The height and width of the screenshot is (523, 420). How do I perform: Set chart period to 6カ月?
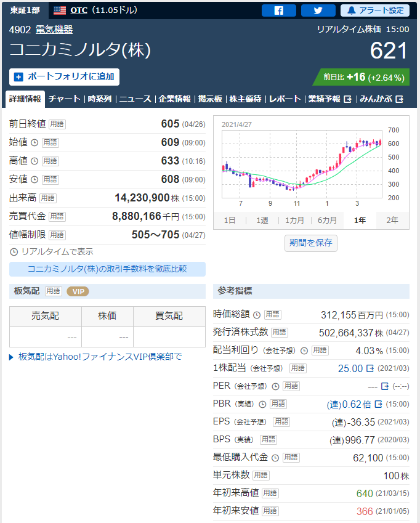[x=327, y=220]
